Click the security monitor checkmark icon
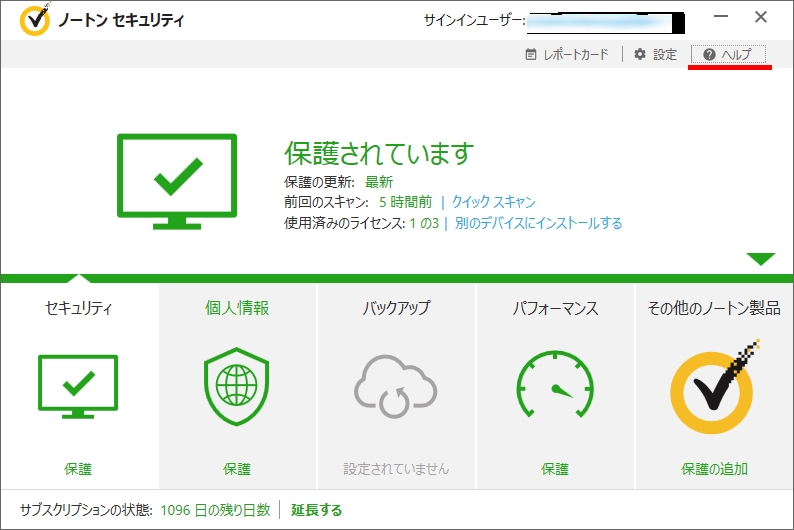Image resolution: width=794 pixels, height=530 pixels. coord(78,386)
